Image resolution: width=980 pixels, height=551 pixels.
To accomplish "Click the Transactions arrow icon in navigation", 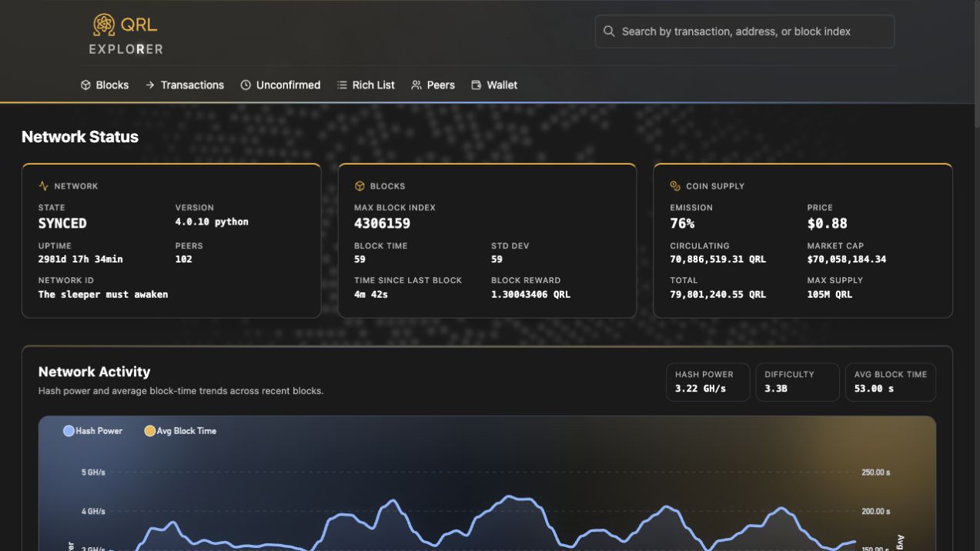I will coord(150,85).
